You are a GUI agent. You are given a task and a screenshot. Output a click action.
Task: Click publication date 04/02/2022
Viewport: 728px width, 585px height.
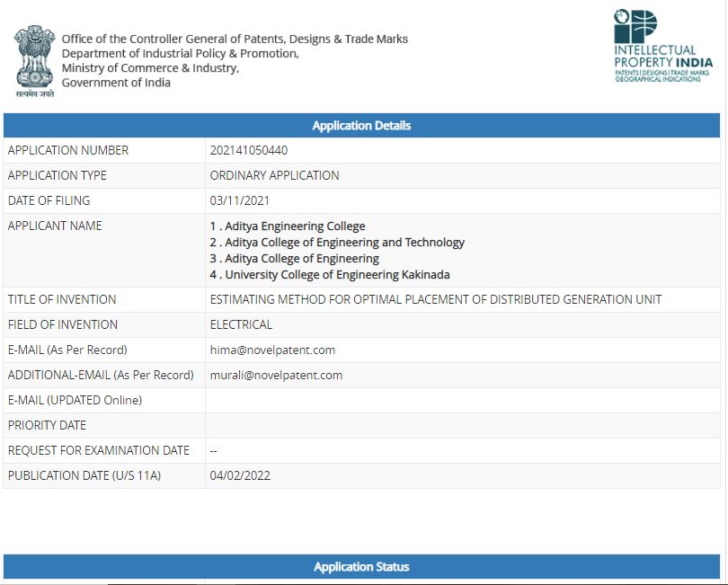pos(240,475)
